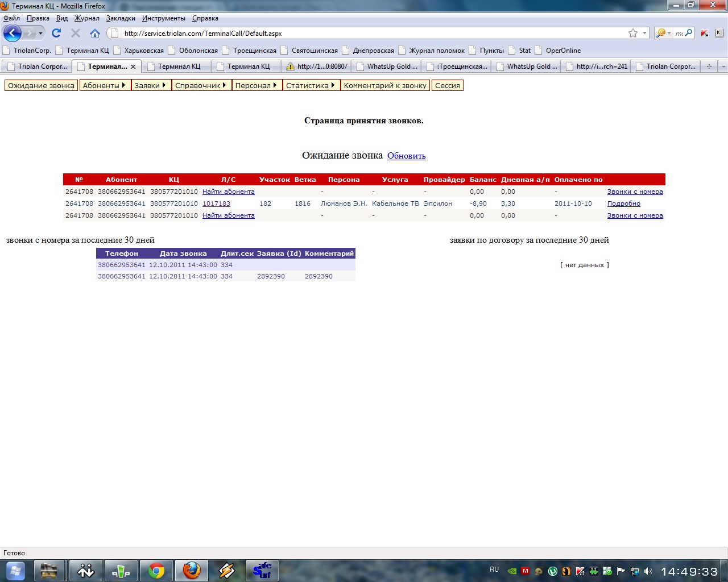Open URL bar history dropdown arrow

pos(644,33)
